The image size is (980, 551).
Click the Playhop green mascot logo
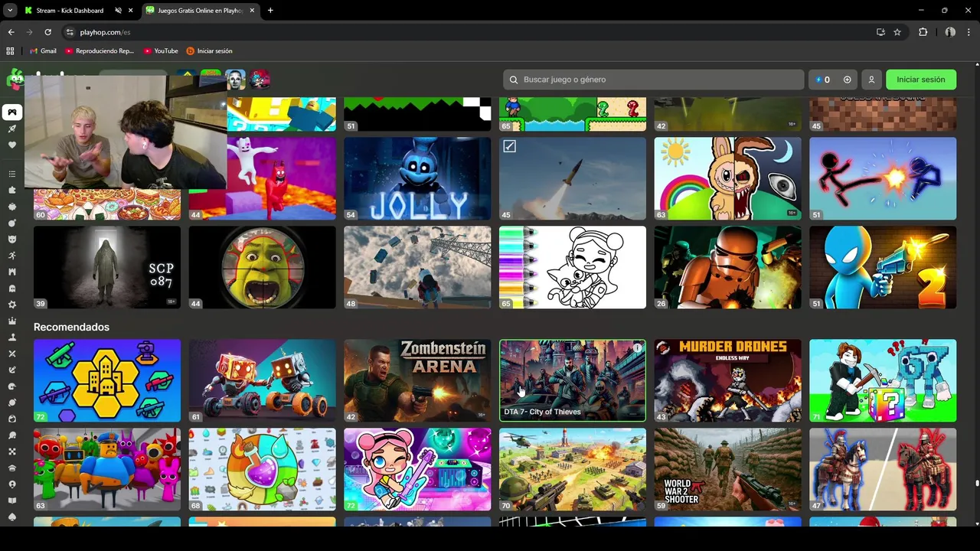(14, 78)
